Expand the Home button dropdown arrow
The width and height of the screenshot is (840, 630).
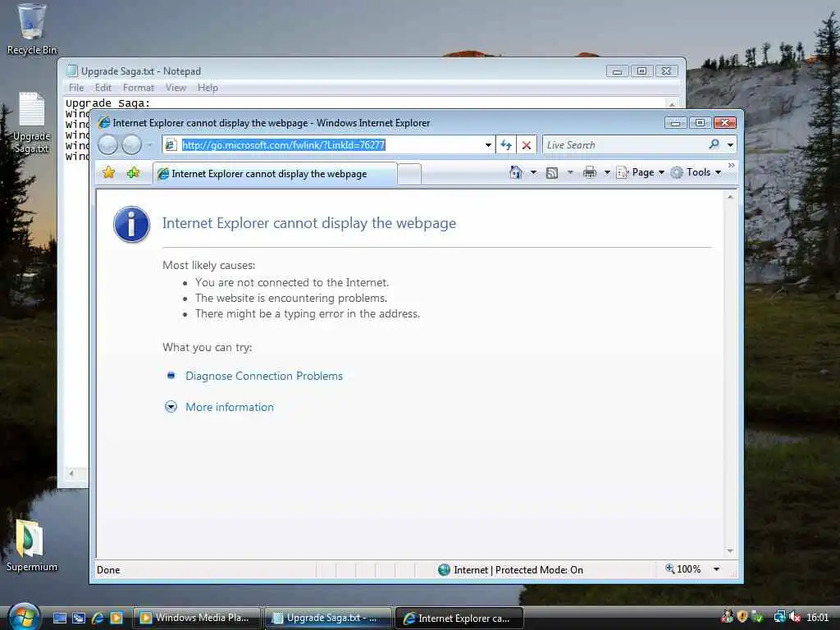tap(533, 172)
